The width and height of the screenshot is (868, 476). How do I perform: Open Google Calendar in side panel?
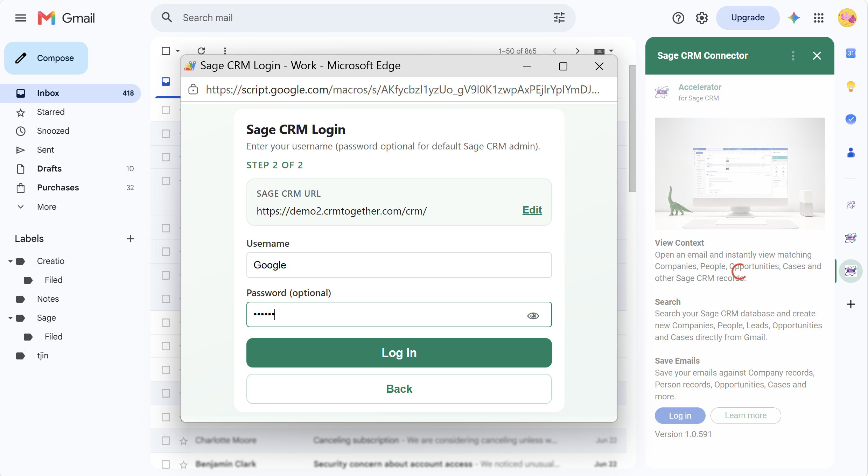pos(851,54)
